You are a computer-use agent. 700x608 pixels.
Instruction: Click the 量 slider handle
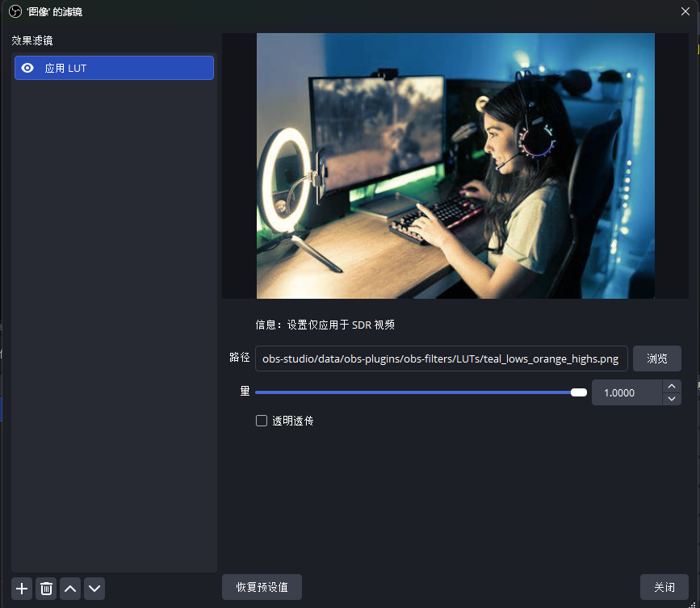pyautogui.click(x=578, y=392)
